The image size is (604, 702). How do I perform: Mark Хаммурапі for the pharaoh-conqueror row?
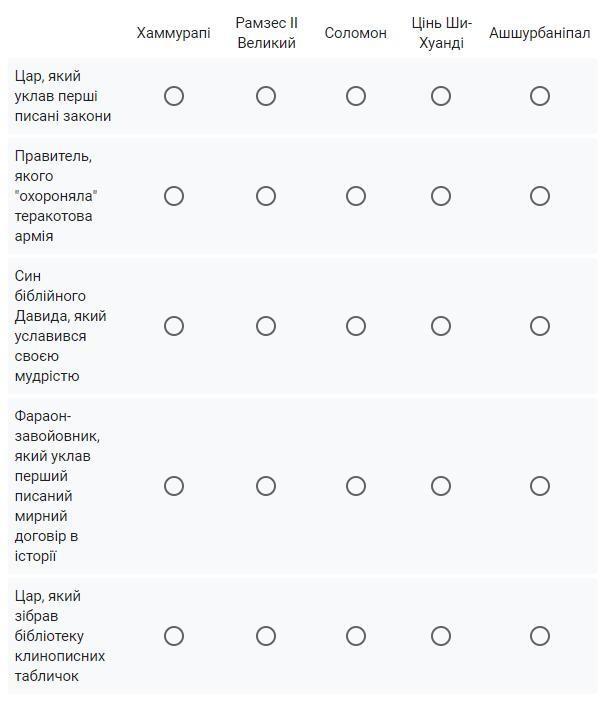[x=174, y=486]
